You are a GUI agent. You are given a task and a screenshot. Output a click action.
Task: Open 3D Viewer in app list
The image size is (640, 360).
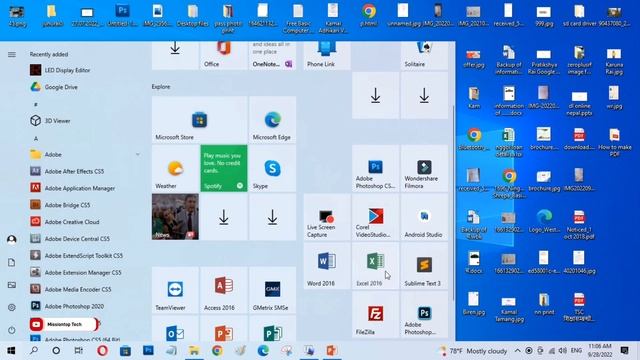point(85,121)
